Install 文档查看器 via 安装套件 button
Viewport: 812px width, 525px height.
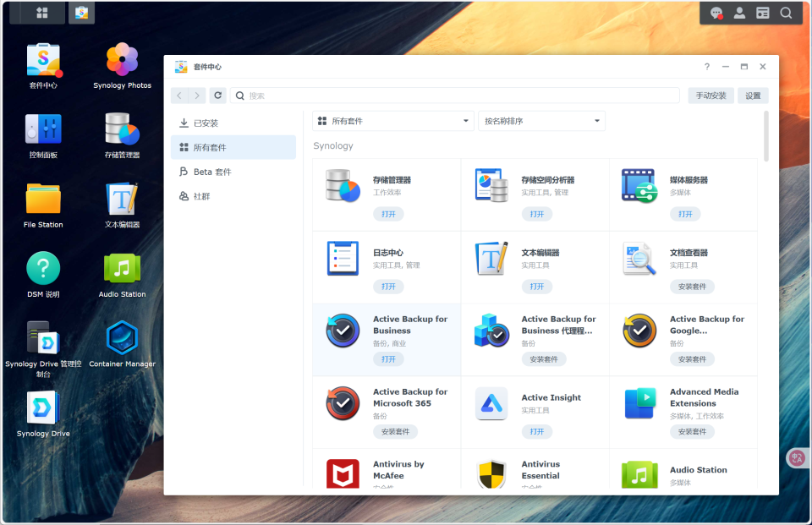tap(692, 287)
